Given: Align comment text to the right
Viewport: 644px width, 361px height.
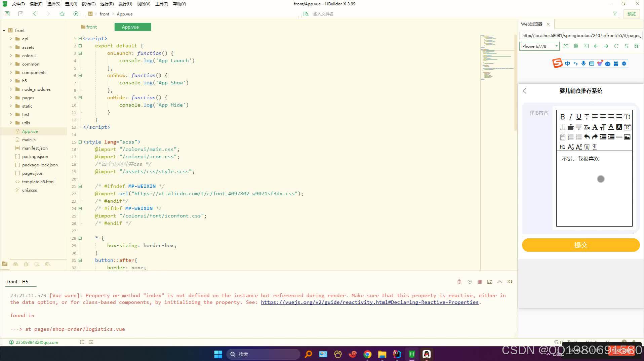Looking at the screenshot, I should point(611,117).
